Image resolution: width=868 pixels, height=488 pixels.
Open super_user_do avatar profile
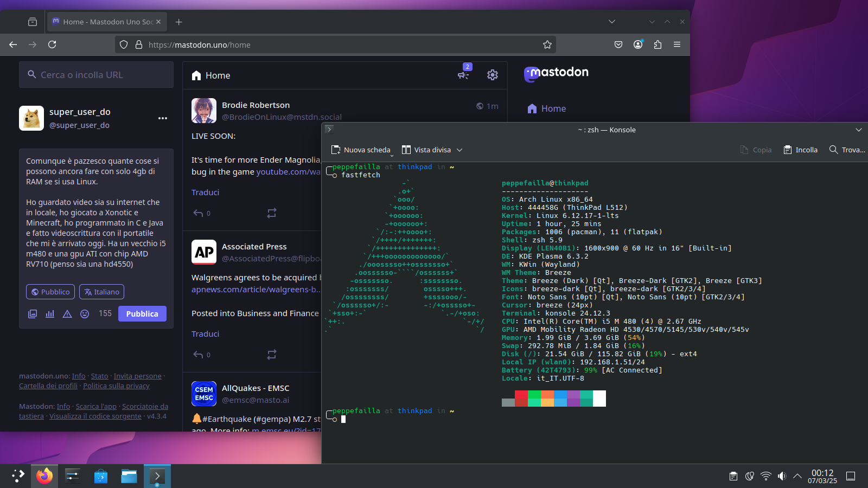point(31,118)
